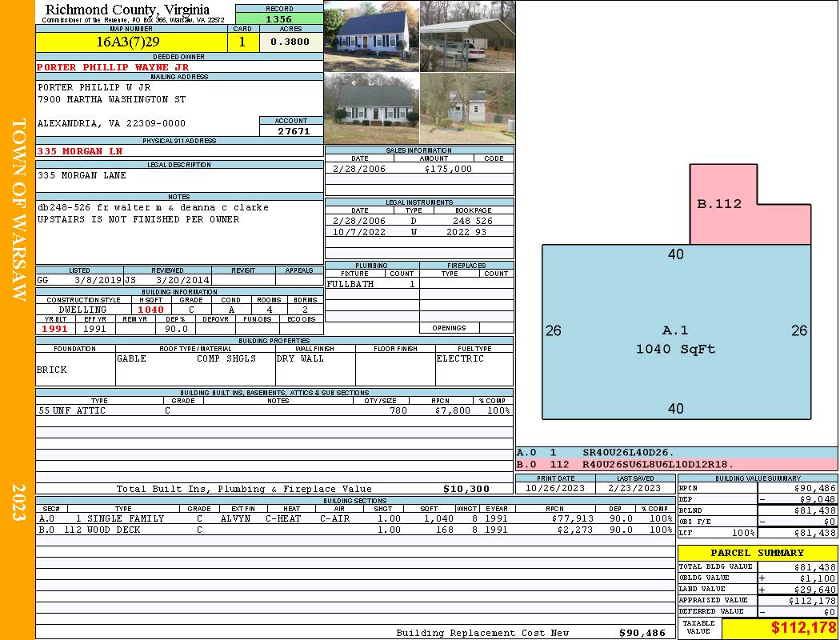Select fuel type ELECTRIC
Viewport: 840px width, 640px height.
tap(460, 358)
